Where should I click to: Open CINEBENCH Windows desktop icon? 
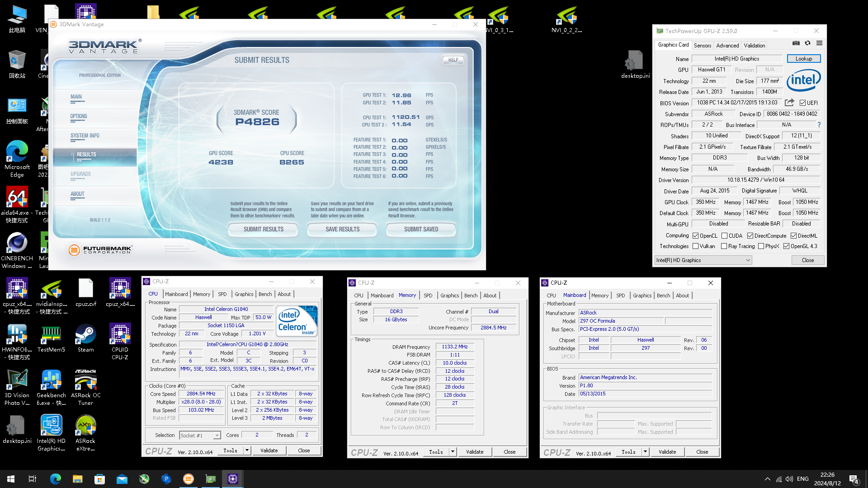coord(17,250)
